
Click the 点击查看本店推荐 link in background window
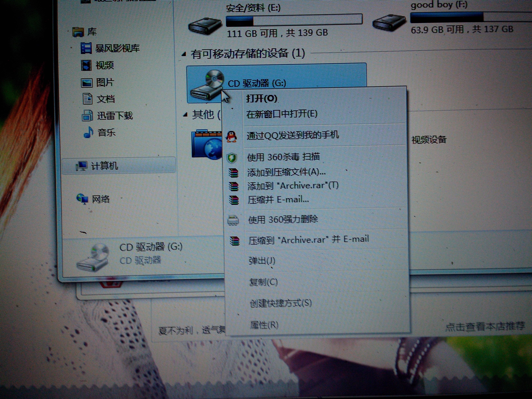[485, 327]
